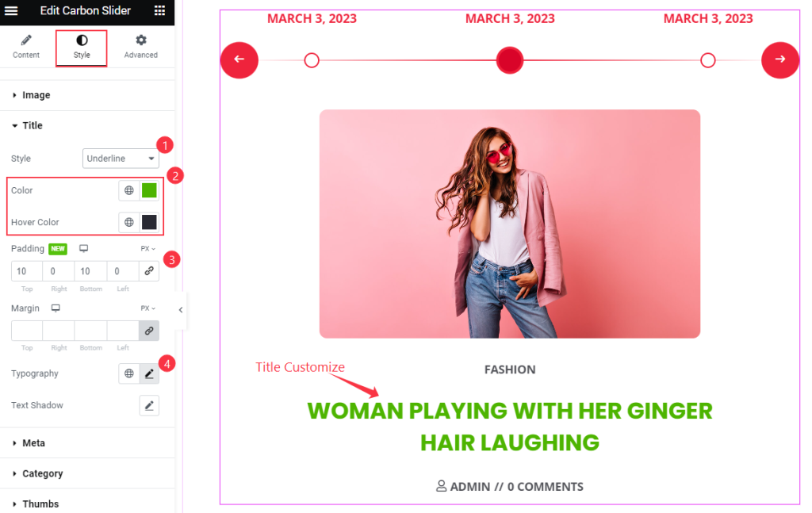The width and height of the screenshot is (812, 513).
Task: Toggle the Margin linked values button
Action: pos(149,331)
